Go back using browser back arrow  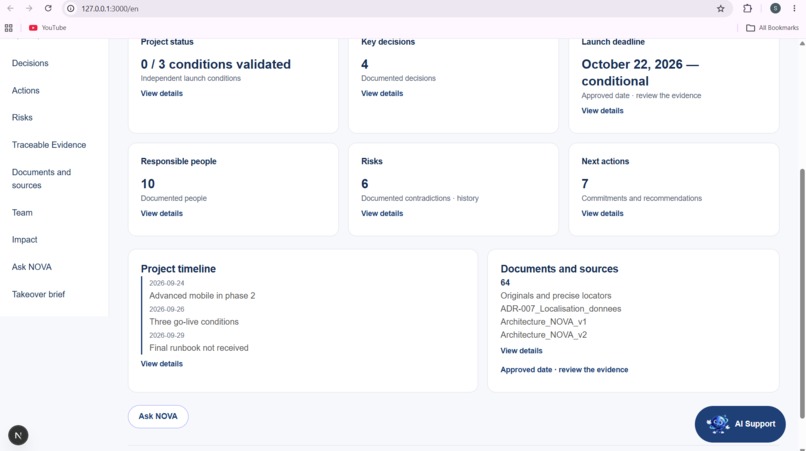tap(10, 8)
